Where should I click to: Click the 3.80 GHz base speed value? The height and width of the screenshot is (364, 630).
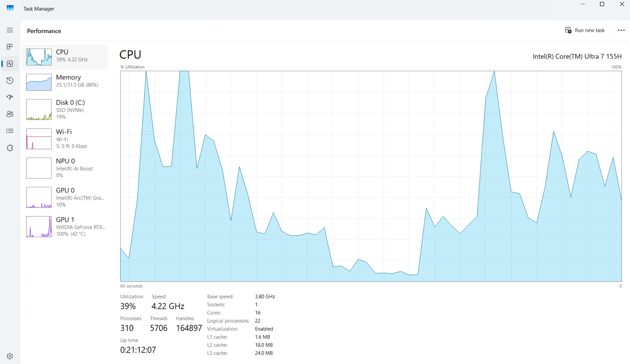click(x=265, y=296)
